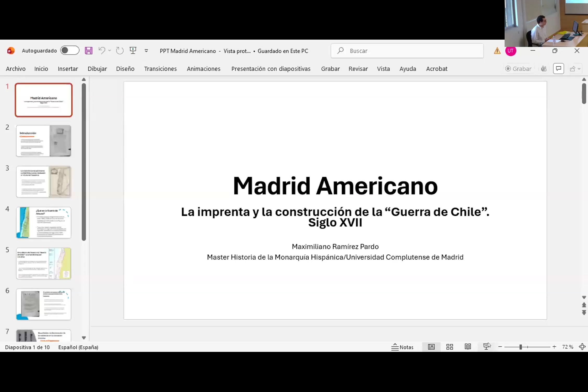Click the Master Historia affiliation line

pos(335,257)
